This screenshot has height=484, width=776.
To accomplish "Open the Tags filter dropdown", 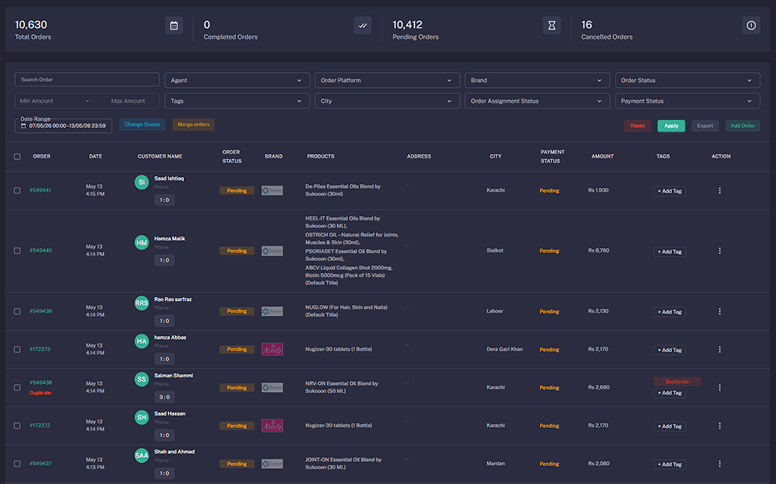I will coord(237,101).
